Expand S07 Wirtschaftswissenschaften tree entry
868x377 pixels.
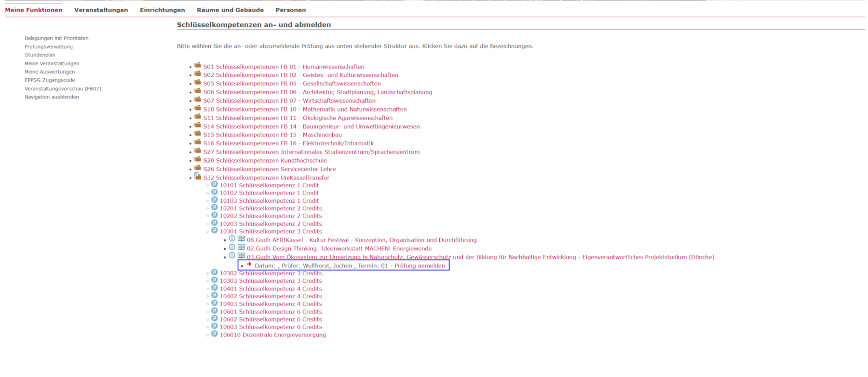289,101
